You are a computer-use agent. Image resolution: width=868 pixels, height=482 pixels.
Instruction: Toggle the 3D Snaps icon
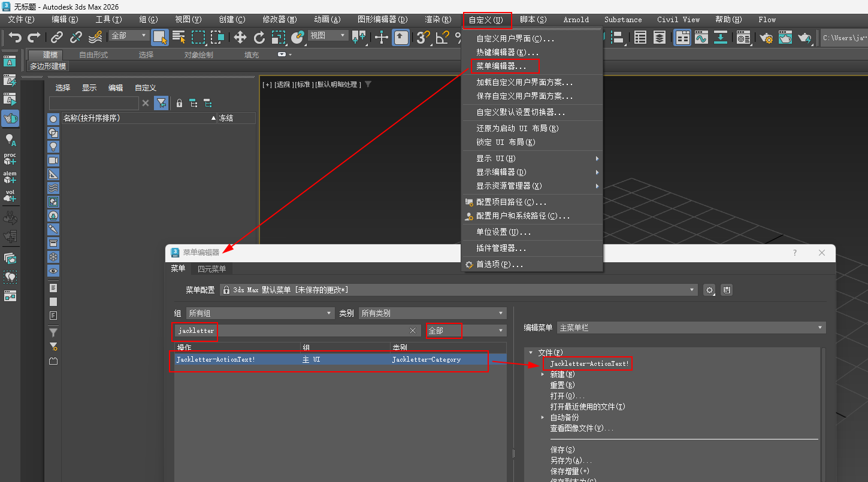coord(424,38)
